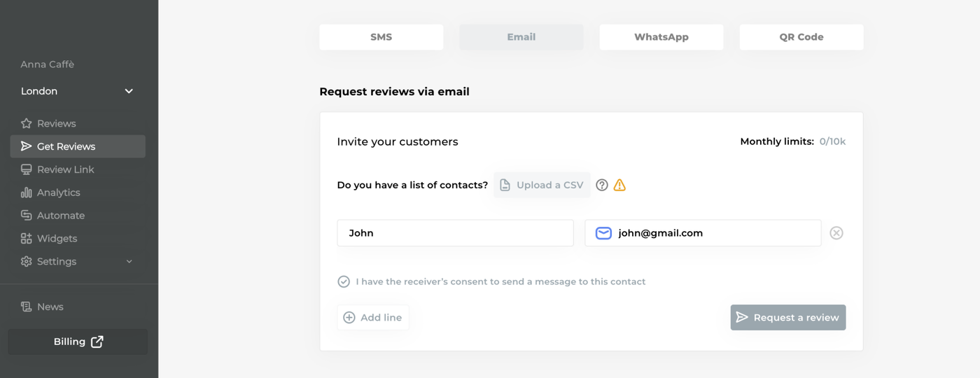
Task: Click the Review Link monitor icon
Action: [x=27, y=169]
